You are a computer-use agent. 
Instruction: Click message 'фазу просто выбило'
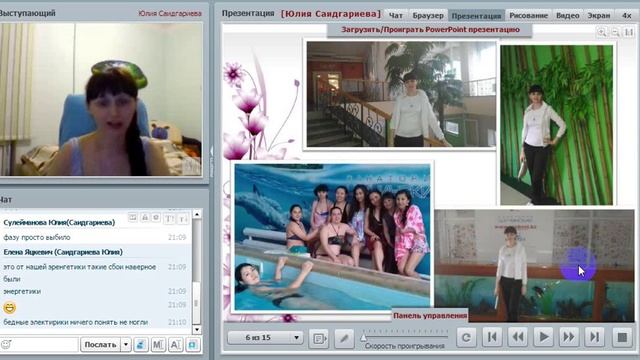pos(37,237)
